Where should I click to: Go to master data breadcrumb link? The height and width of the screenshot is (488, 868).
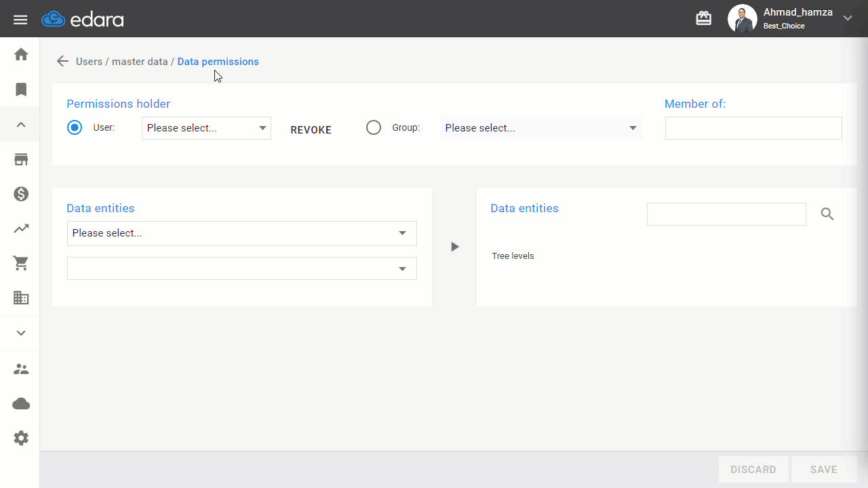click(140, 62)
